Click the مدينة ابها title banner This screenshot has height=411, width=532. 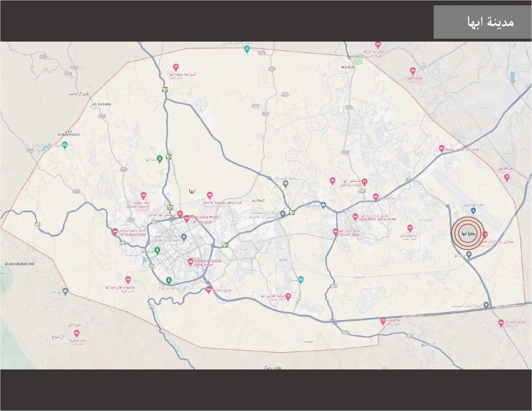pyautogui.click(x=482, y=22)
